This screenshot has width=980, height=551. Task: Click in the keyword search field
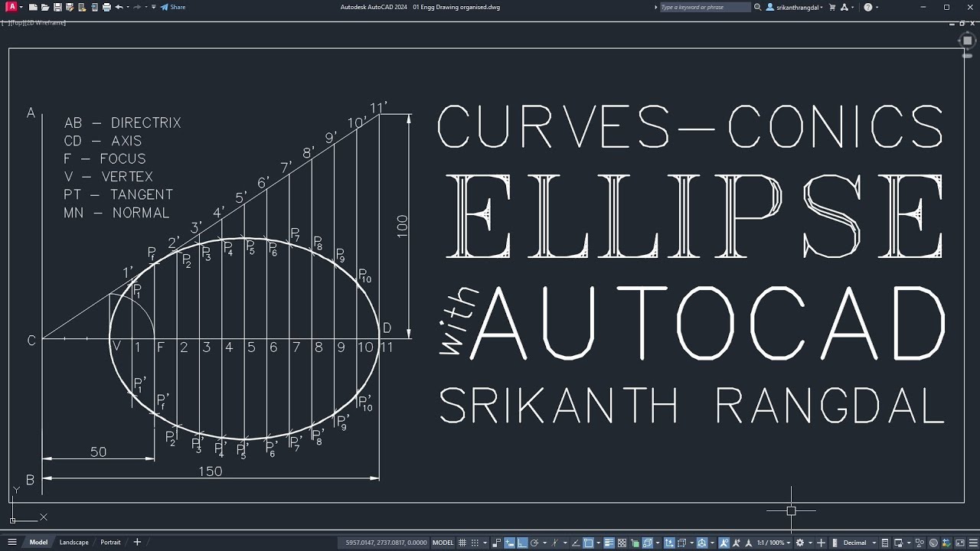(x=704, y=7)
